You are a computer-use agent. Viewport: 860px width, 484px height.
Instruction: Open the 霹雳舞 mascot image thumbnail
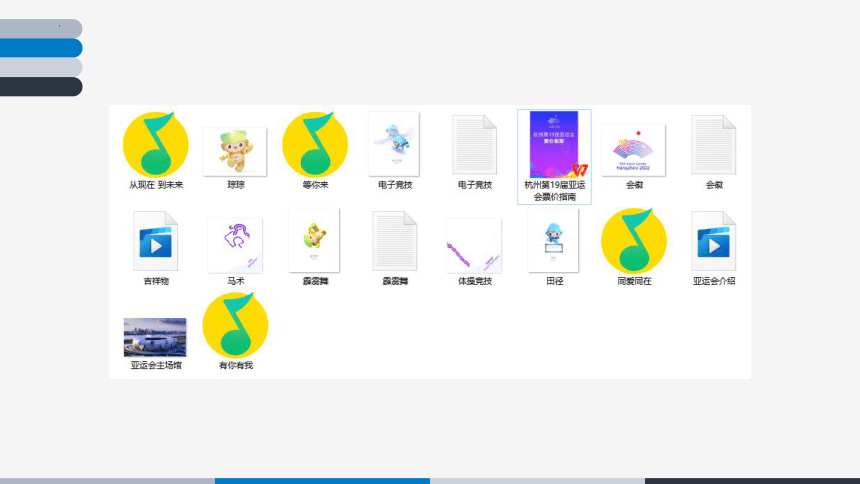[x=314, y=240]
